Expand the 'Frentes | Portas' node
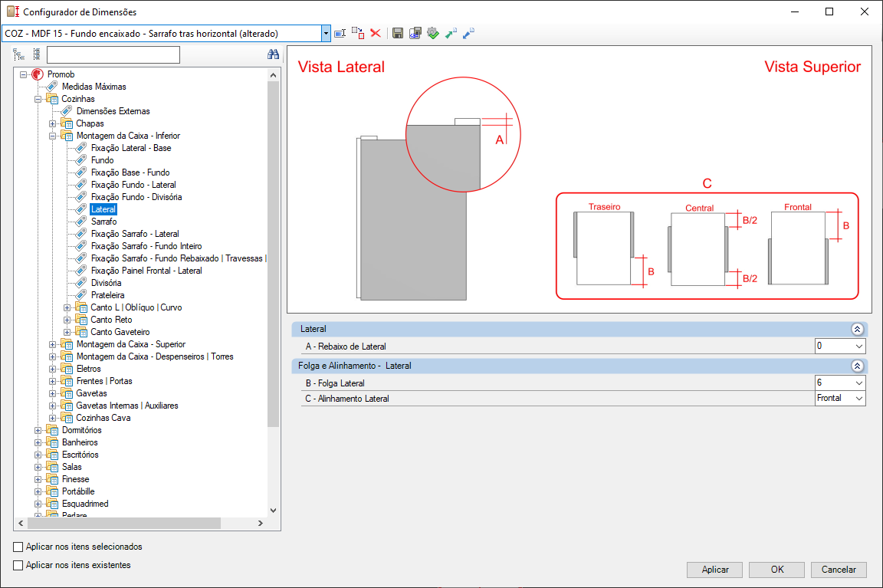Viewport: 883px width, 588px height. click(52, 381)
